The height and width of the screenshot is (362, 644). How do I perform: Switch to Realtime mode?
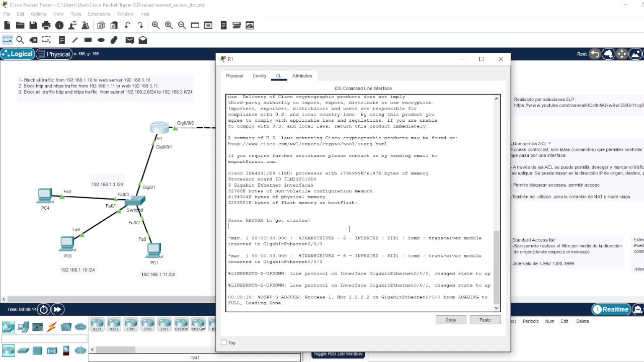click(x=611, y=310)
